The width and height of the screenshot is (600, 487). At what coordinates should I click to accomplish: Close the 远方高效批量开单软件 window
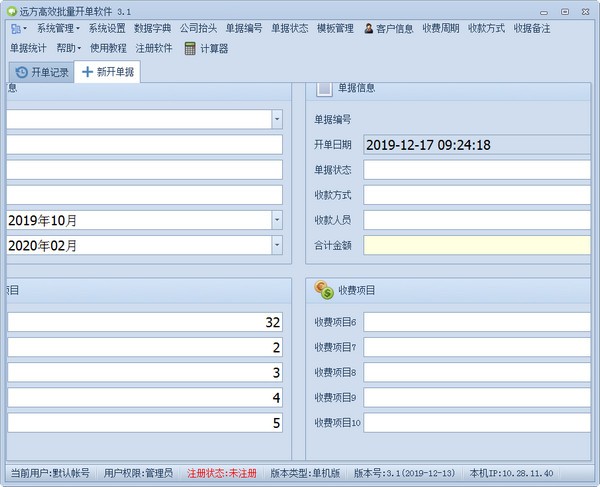[x=585, y=12]
